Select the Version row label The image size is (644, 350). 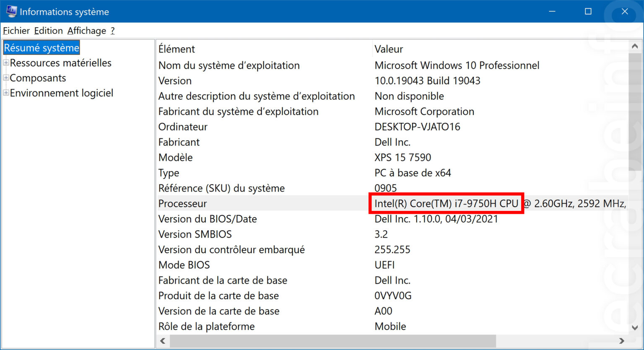coord(175,81)
